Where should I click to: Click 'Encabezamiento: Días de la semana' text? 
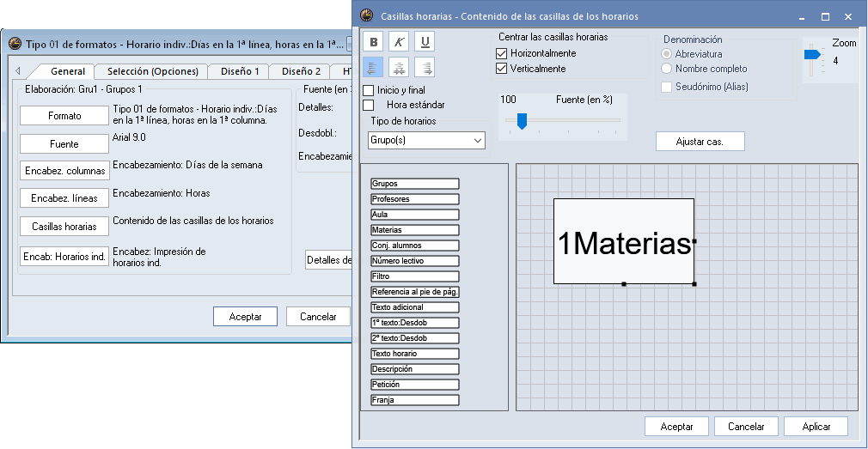[x=187, y=165]
